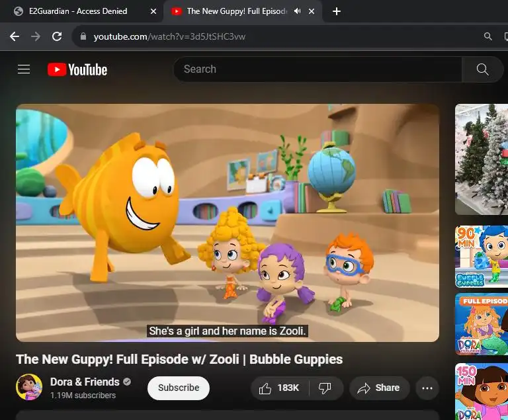Screen dimensions: 508x420
Task: Go back with the browser back arrow
Action: point(15,36)
